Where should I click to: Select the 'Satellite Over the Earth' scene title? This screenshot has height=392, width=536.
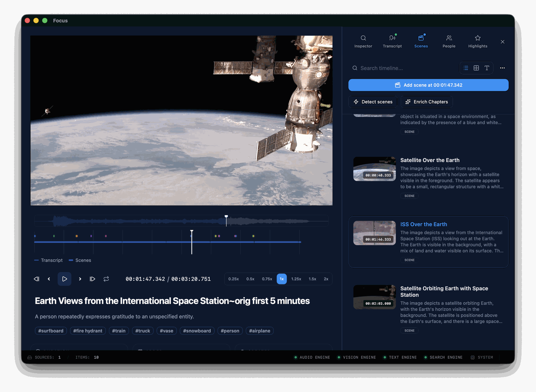430,160
